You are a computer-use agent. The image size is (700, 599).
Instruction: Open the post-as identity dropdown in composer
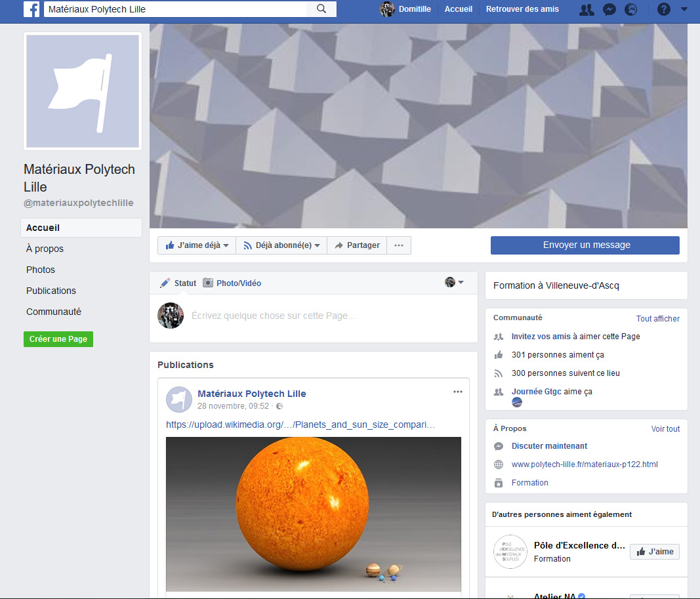455,282
